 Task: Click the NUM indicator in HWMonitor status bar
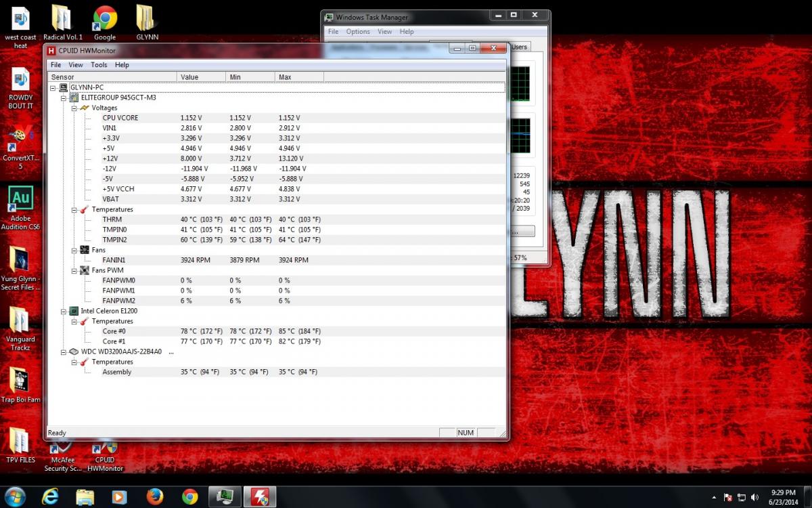tap(466, 433)
